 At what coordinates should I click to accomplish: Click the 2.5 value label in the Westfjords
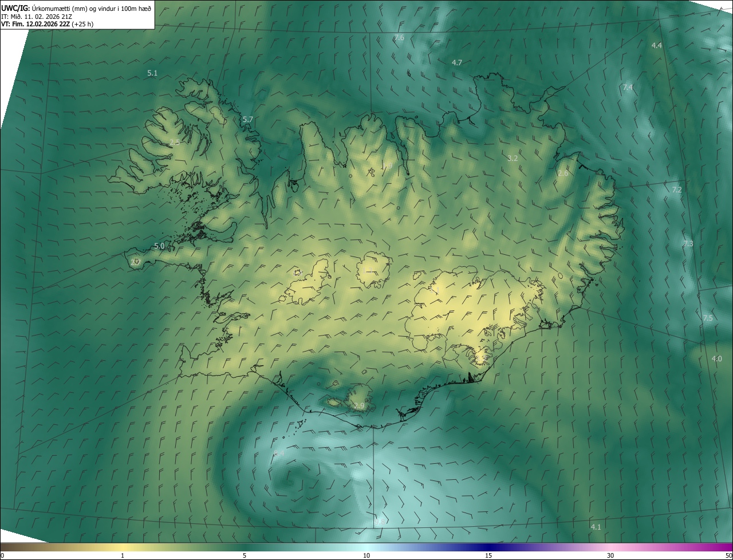point(175,142)
